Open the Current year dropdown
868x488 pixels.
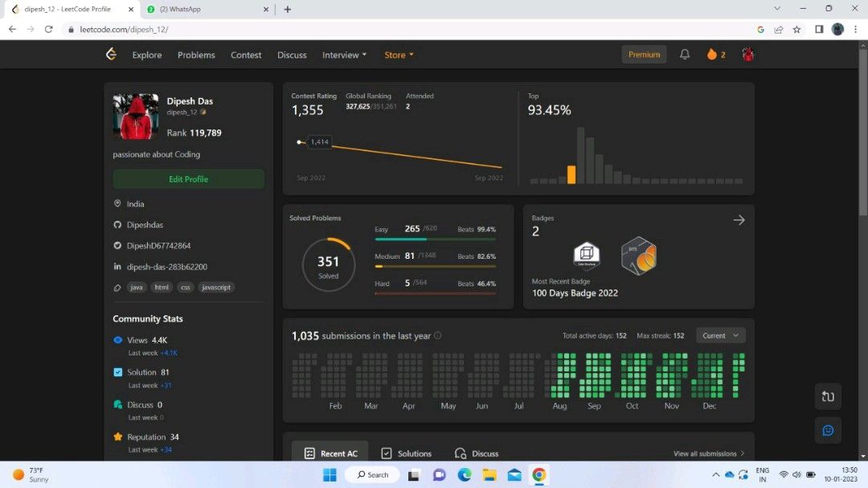[x=720, y=336]
